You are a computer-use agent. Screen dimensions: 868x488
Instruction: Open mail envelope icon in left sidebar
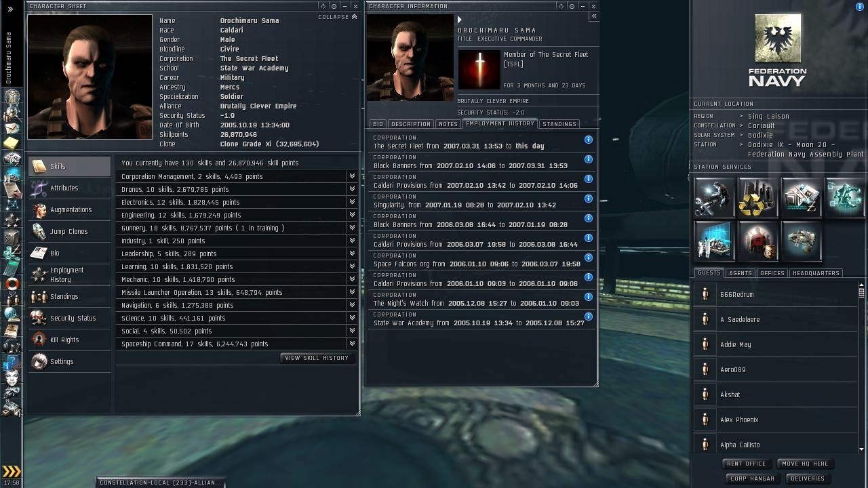(x=12, y=127)
